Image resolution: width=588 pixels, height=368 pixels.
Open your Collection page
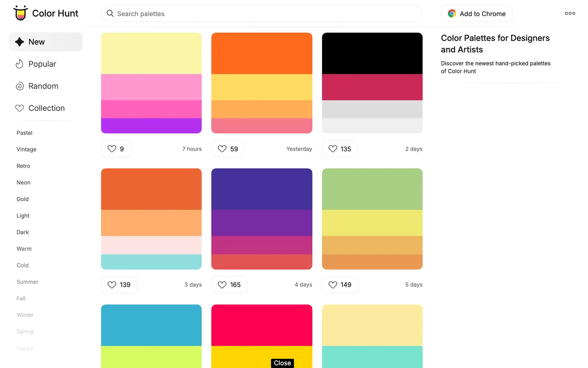[x=46, y=108]
